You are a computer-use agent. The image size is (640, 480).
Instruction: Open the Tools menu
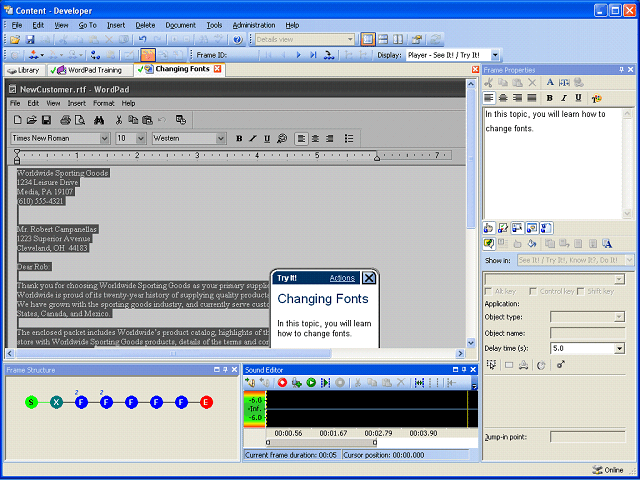click(214, 25)
